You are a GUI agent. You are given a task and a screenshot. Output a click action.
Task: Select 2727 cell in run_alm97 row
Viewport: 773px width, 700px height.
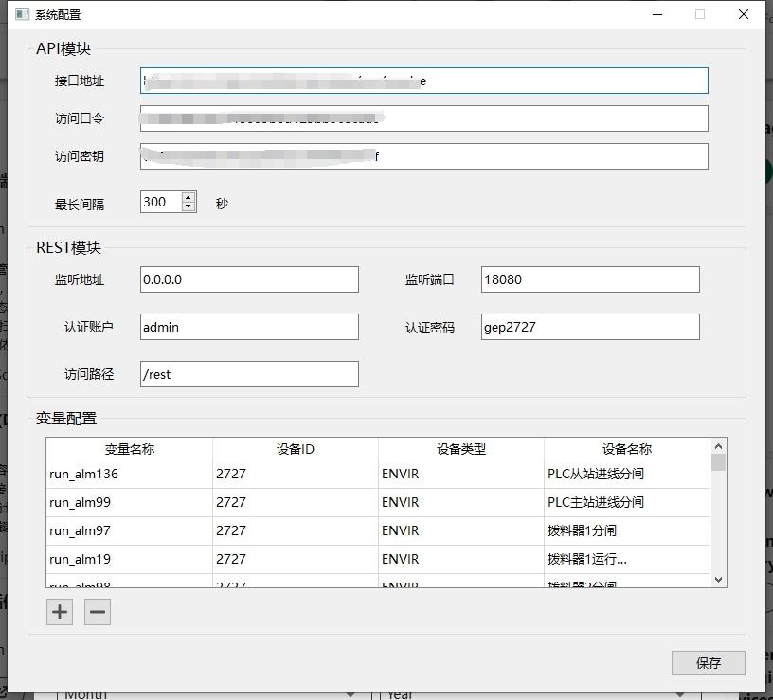coord(296,530)
